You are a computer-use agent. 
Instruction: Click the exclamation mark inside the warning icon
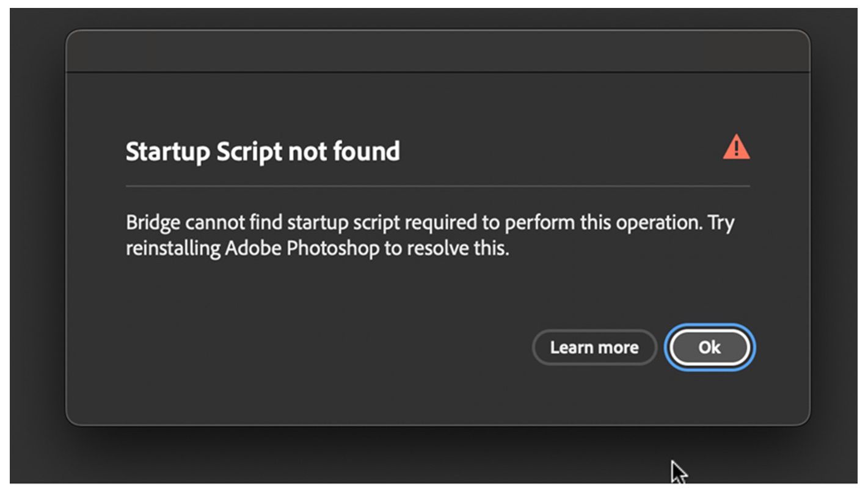pos(737,150)
